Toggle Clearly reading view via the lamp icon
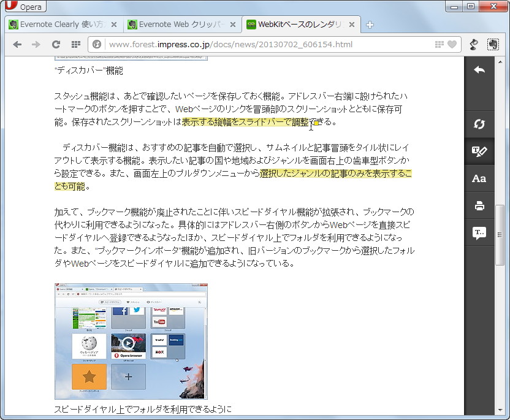 (472, 44)
